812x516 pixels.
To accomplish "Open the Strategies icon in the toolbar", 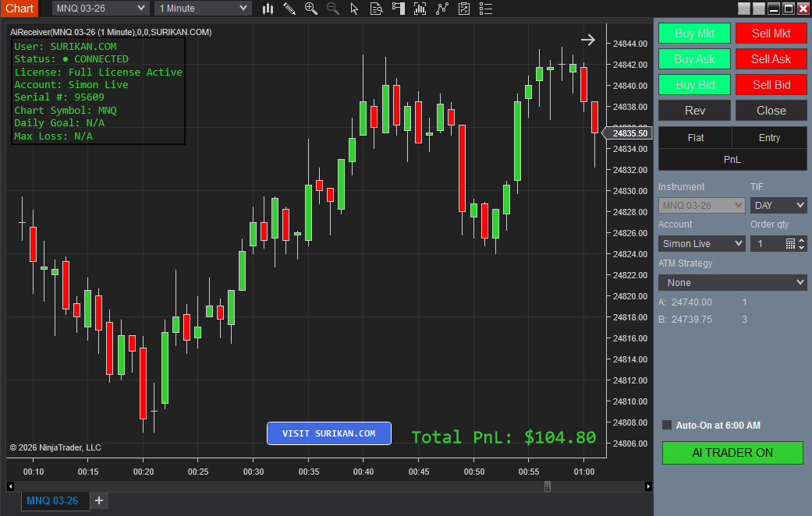I will coord(443,9).
